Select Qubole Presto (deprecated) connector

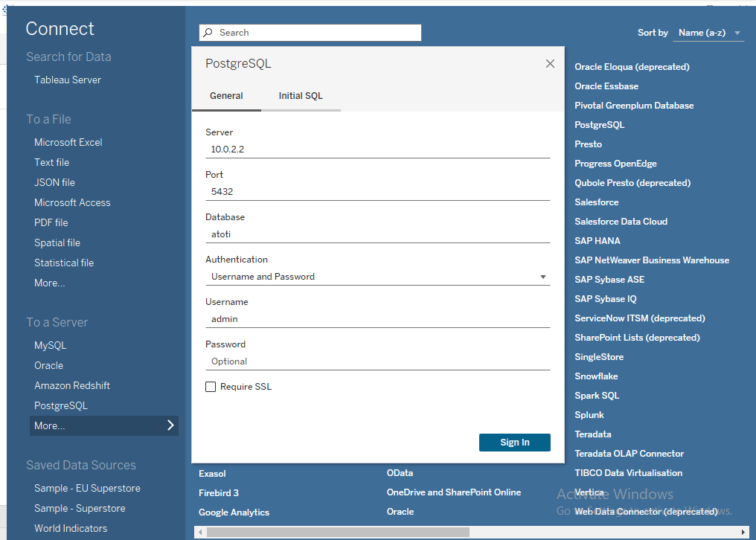[632, 183]
